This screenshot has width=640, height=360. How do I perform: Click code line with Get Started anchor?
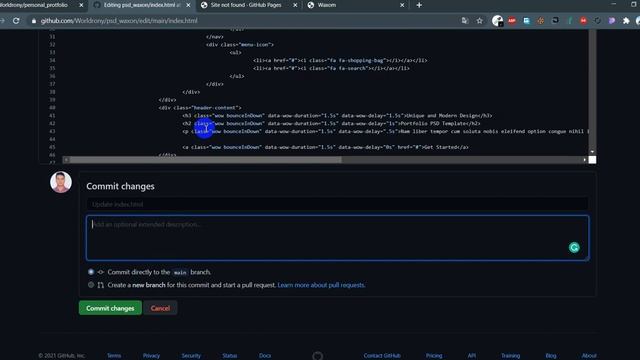(x=325, y=147)
